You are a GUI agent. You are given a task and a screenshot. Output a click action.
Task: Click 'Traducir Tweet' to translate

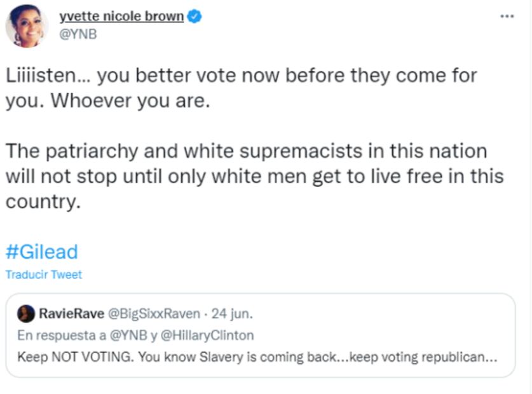click(x=44, y=275)
